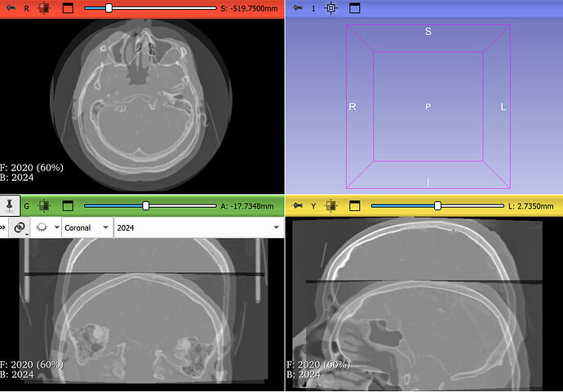Click the coronal CT image in Green view
The height and width of the screenshot is (392, 563).
point(144,311)
